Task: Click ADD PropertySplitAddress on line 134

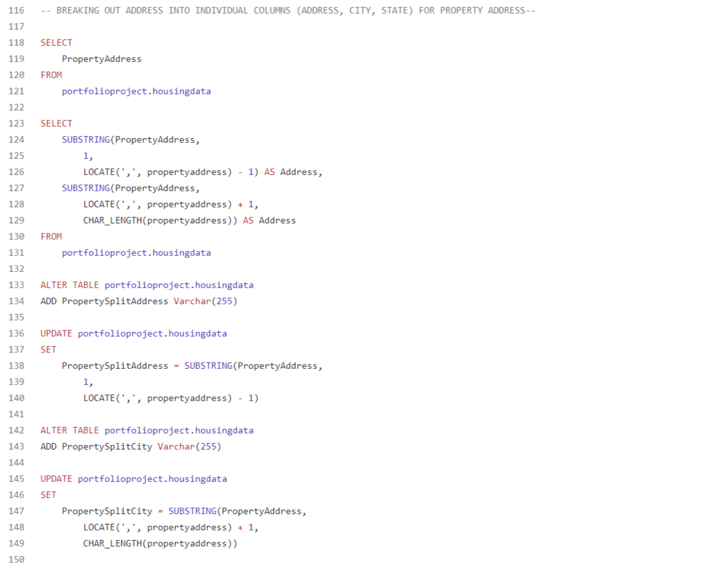Action: [x=105, y=301]
